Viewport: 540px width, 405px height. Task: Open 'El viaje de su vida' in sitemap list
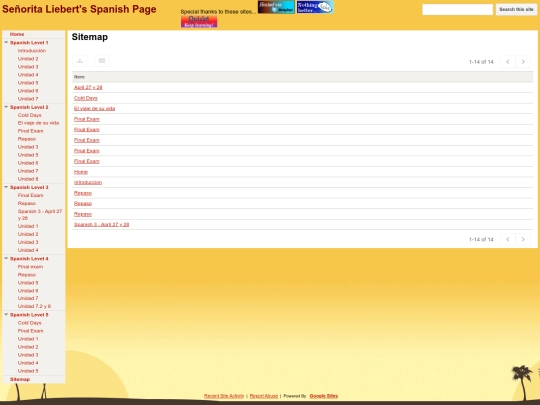point(94,108)
